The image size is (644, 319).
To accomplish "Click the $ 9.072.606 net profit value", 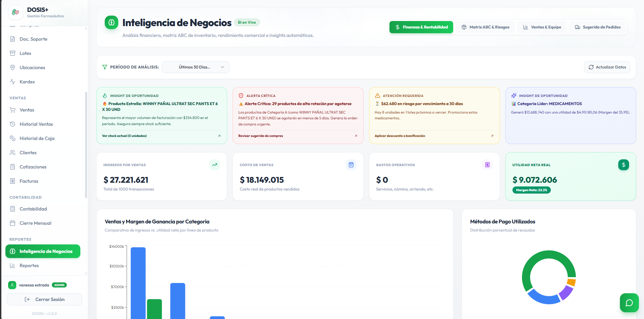I will (535, 180).
